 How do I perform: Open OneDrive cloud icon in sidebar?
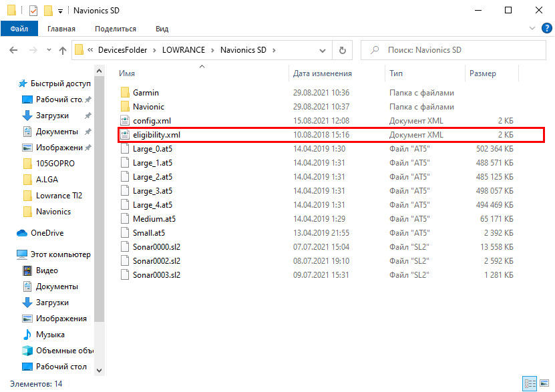pyautogui.click(x=22, y=233)
